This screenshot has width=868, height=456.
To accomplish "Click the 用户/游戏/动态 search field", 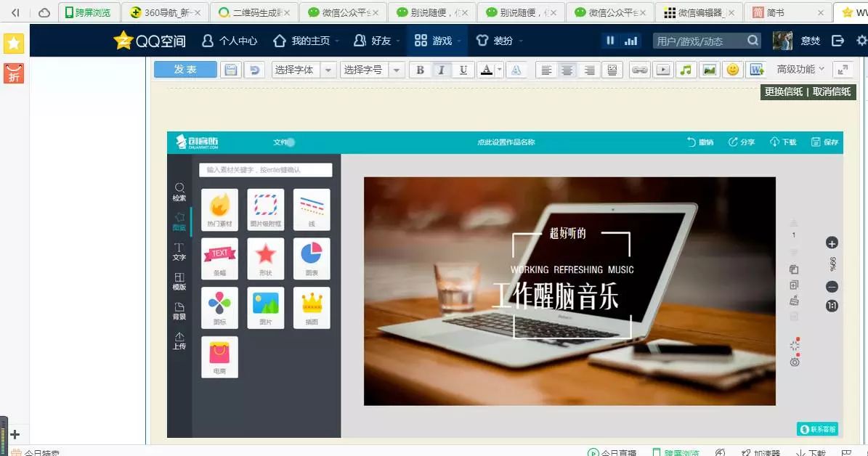I will tap(698, 41).
